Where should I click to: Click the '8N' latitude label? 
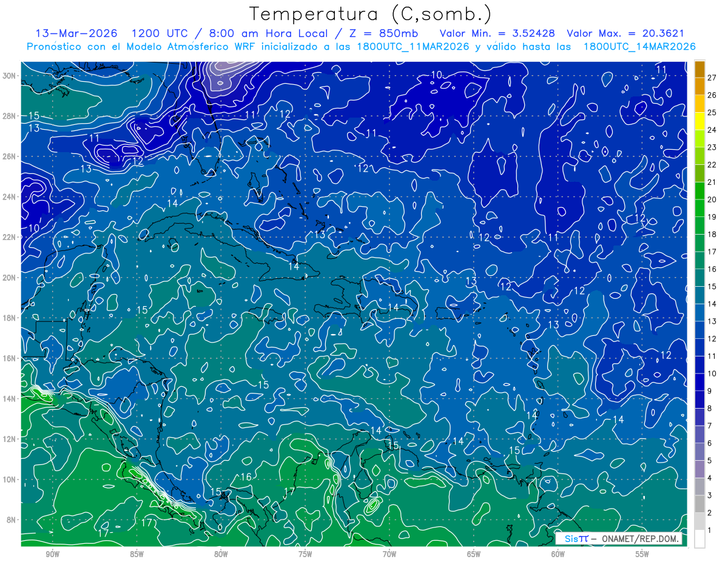[x=11, y=520]
